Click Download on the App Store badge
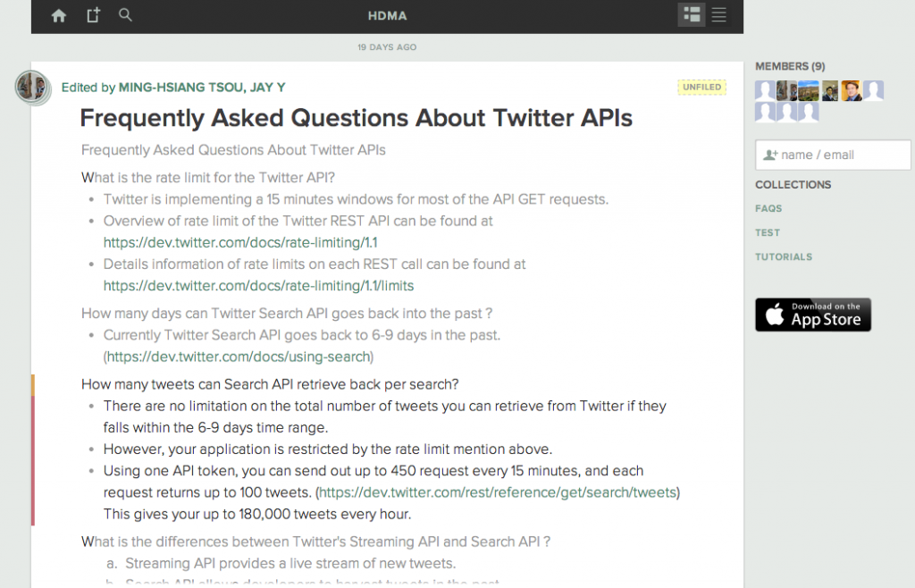This screenshot has width=915, height=588. [813, 315]
